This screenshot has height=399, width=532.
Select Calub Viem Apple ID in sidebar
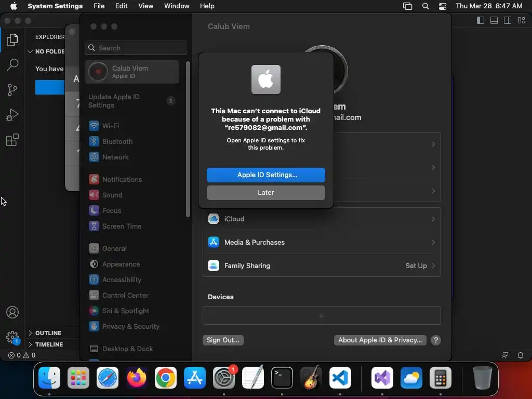(x=132, y=72)
